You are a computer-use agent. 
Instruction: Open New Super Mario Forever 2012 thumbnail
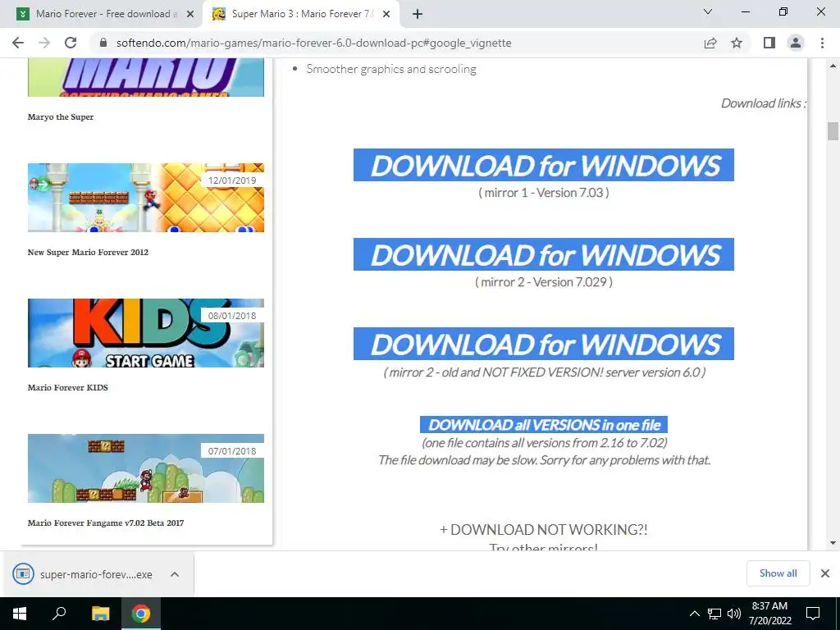tap(146, 198)
